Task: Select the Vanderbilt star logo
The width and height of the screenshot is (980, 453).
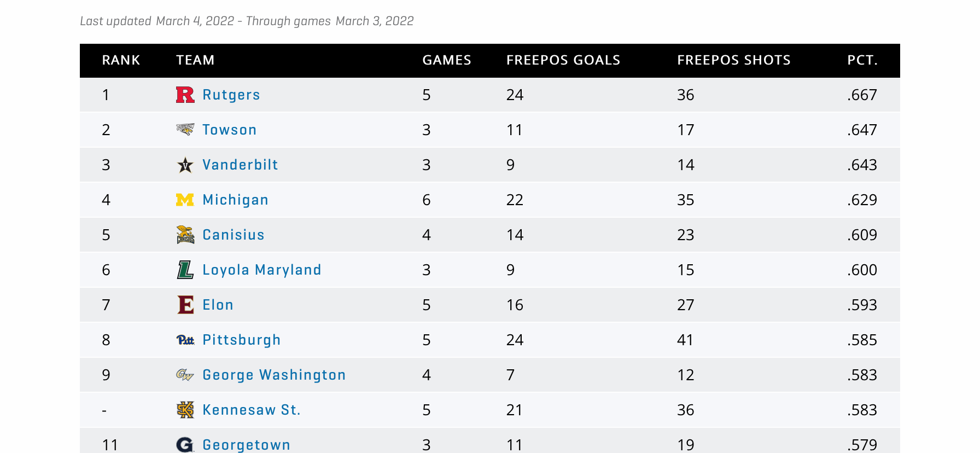Action: 185,165
